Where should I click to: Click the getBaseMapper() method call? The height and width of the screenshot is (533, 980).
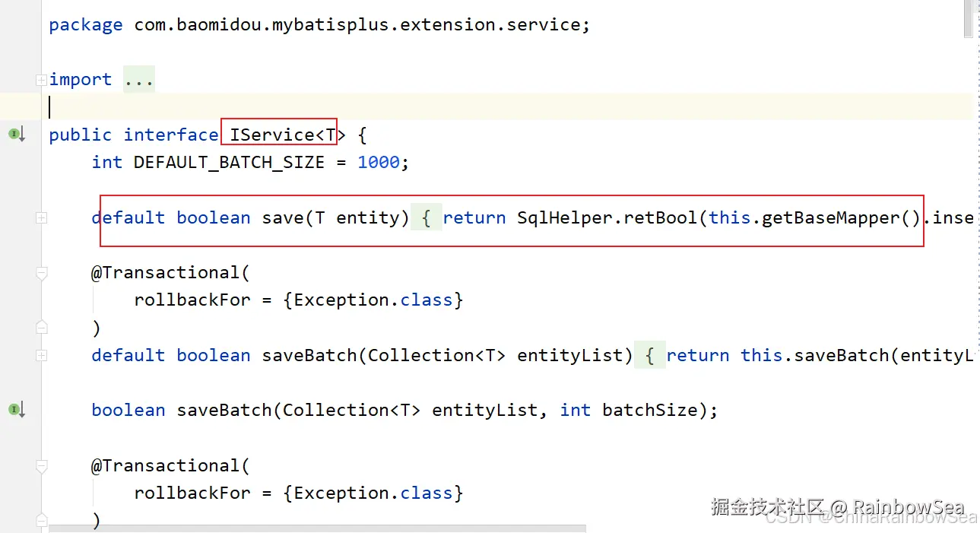pos(841,217)
